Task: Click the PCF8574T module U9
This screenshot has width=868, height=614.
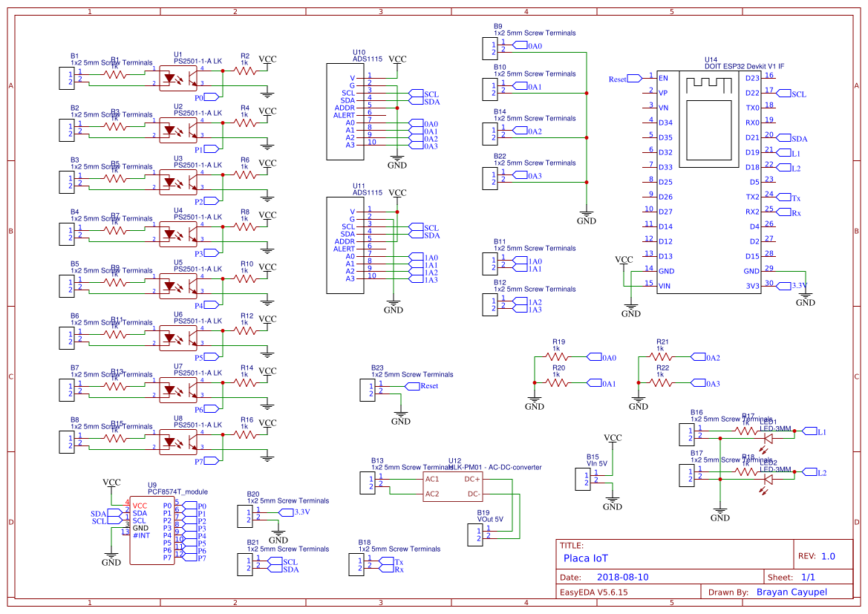Action: (152, 531)
